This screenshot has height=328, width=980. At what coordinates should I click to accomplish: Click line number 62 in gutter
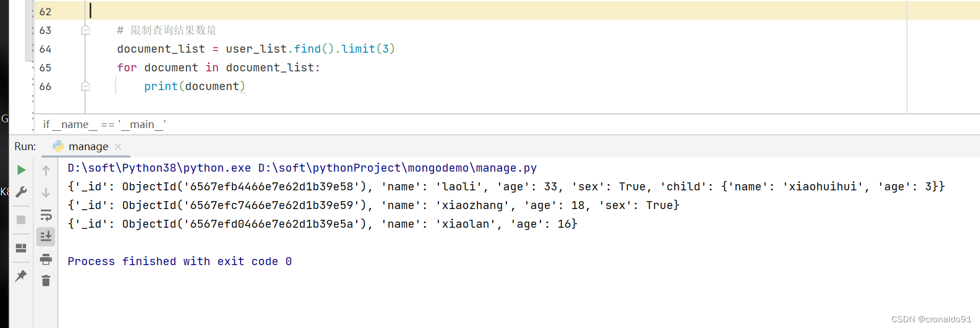(x=45, y=11)
